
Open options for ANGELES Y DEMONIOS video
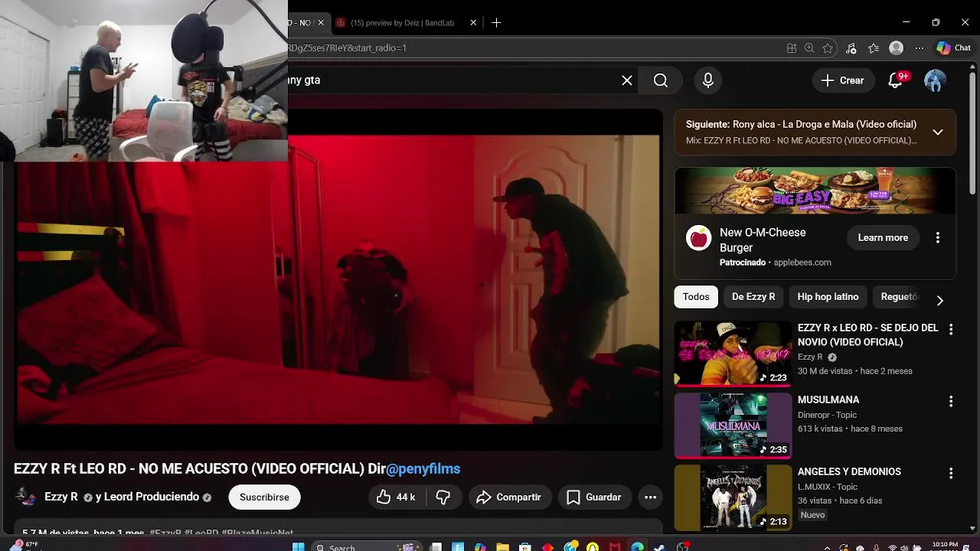coord(951,473)
